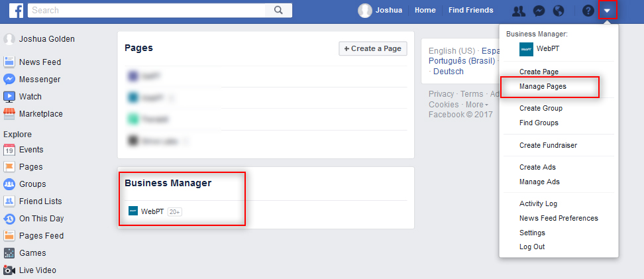Go to Home in top bar

point(425,11)
